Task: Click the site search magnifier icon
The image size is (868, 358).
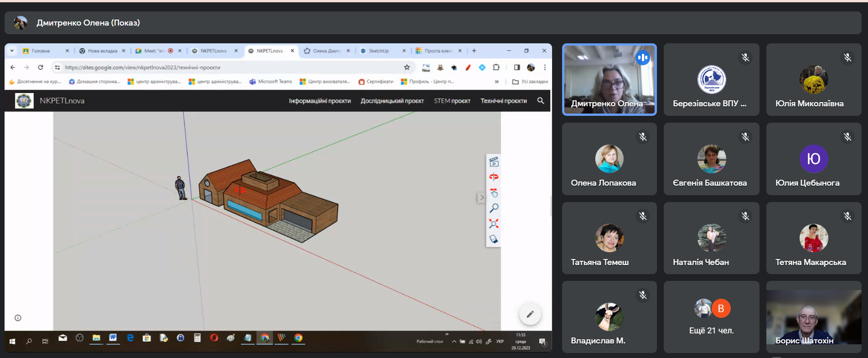Action: pos(541,101)
